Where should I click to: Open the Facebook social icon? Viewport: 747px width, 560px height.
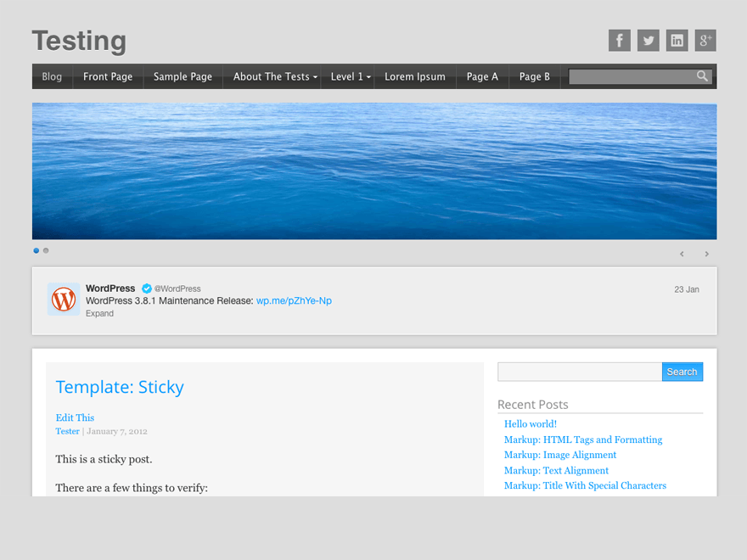[x=620, y=41]
